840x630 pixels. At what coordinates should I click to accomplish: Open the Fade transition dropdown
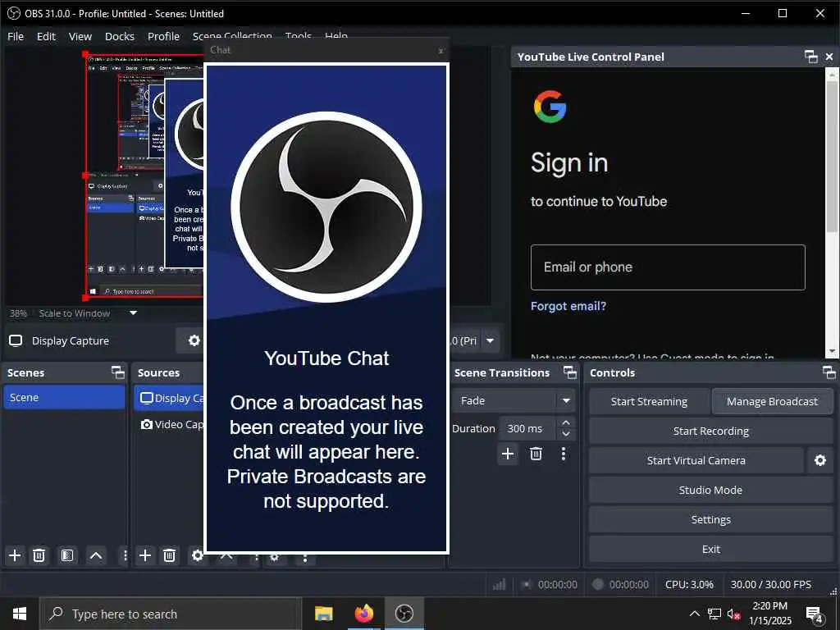(566, 400)
